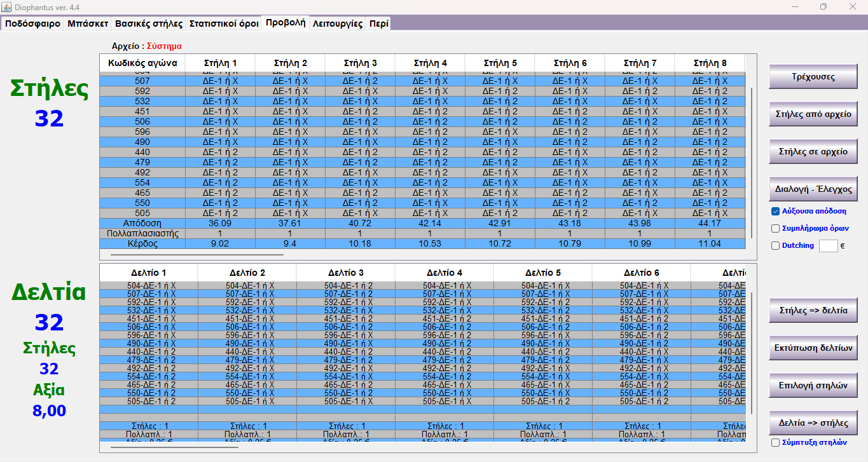Click the Στήλη 3 column header
The width and height of the screenshot is (868, 462).
coord(360,64)
